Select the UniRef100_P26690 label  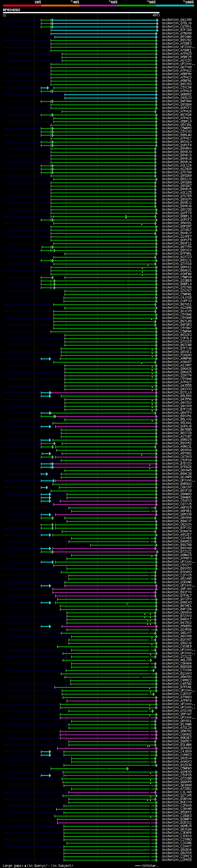click(177, 355)
